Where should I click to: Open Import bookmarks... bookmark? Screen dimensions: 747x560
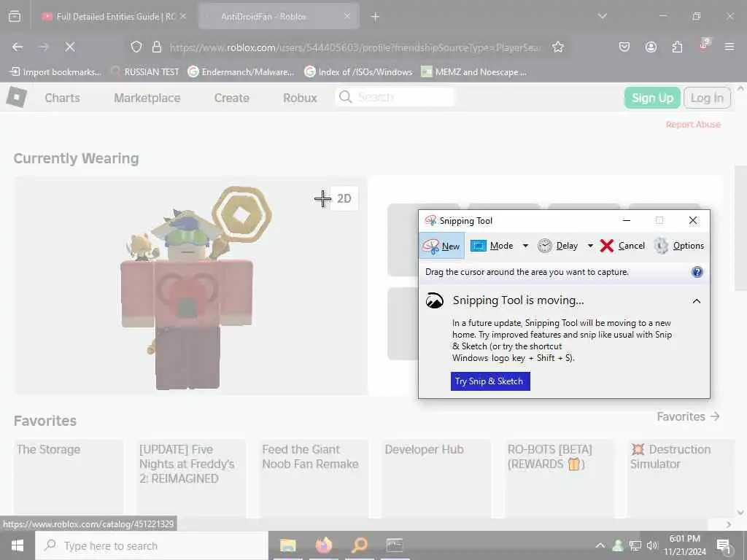point(55,72)
